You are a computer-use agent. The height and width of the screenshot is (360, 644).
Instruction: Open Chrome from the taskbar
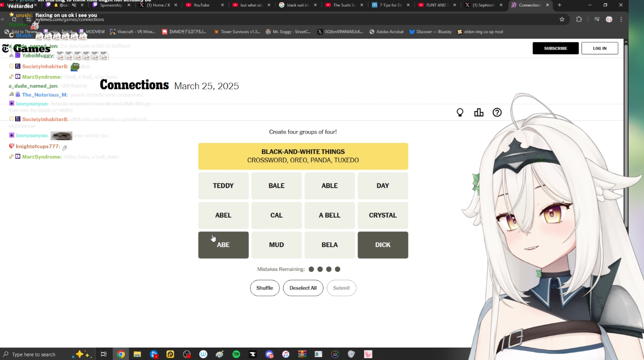click(x=121, y=354)
